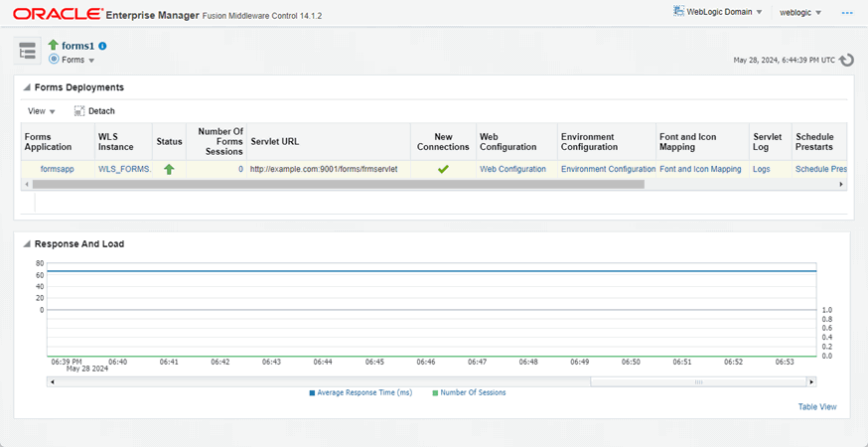Open the WLS_FORMS instance link

coord(124,169)
